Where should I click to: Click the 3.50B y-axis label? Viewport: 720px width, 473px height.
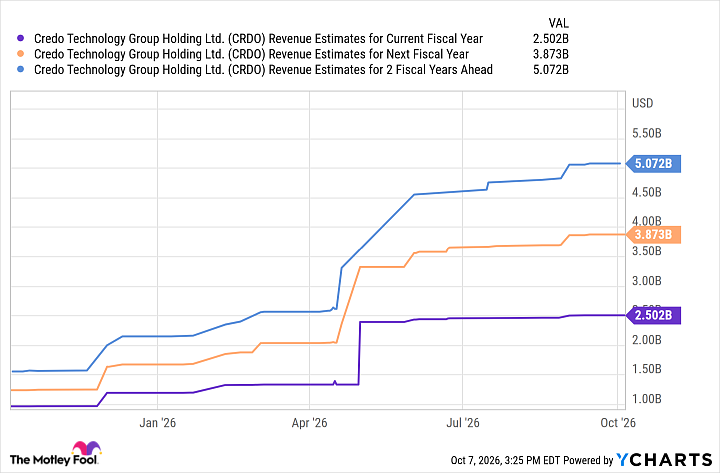[647, 251]
